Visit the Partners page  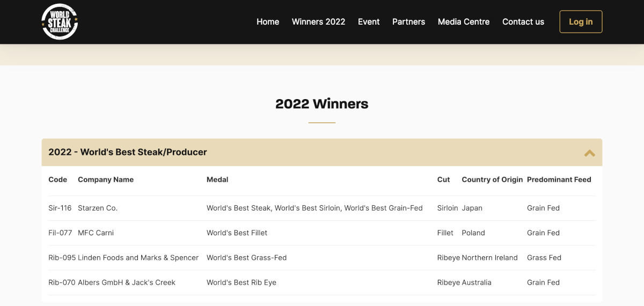coord(408,22)
